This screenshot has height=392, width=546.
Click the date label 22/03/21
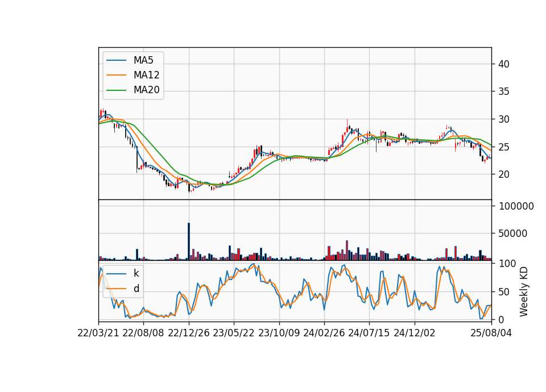pyautogui.click(x=98, y=333)
